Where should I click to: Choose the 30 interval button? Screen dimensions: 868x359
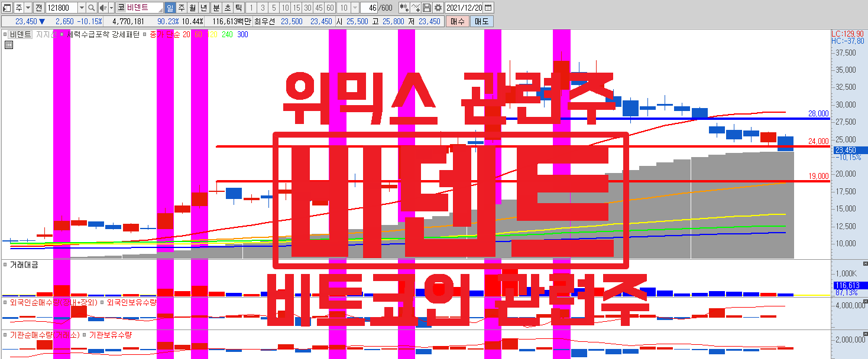pos(307,8)
